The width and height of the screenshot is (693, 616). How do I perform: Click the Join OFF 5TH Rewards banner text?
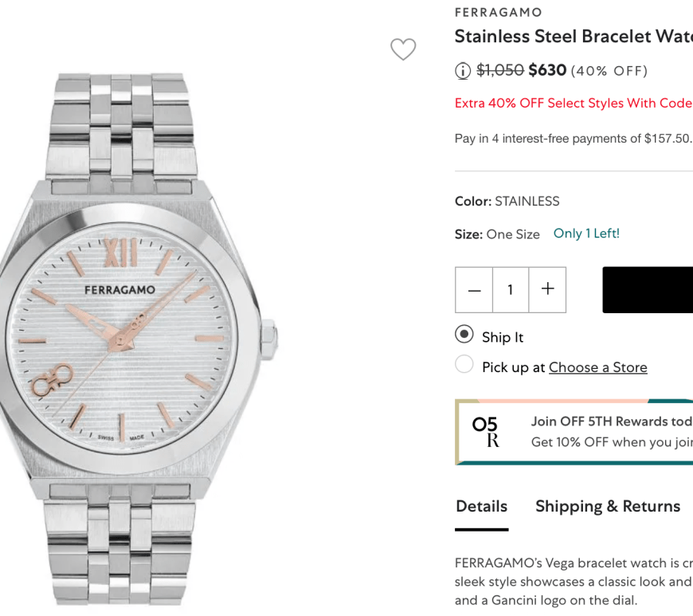[610, 422]
